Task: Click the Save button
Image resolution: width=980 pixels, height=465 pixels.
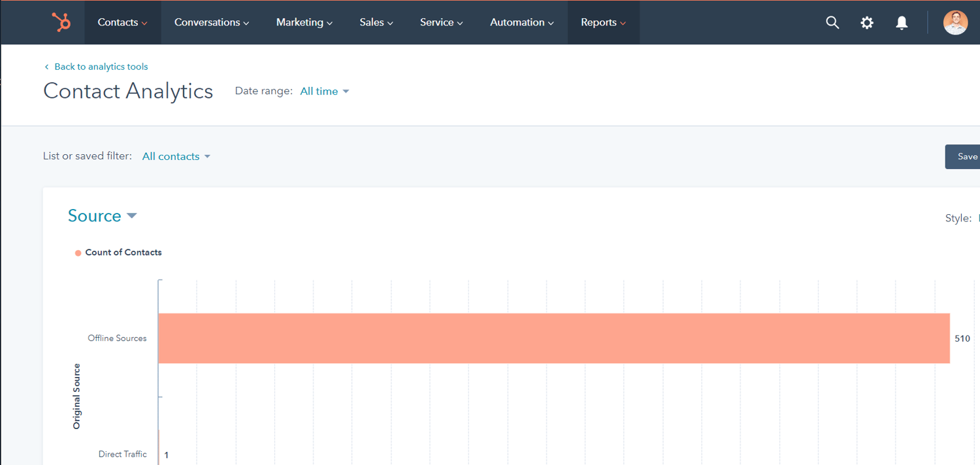Action: click(x=967, y=156)
